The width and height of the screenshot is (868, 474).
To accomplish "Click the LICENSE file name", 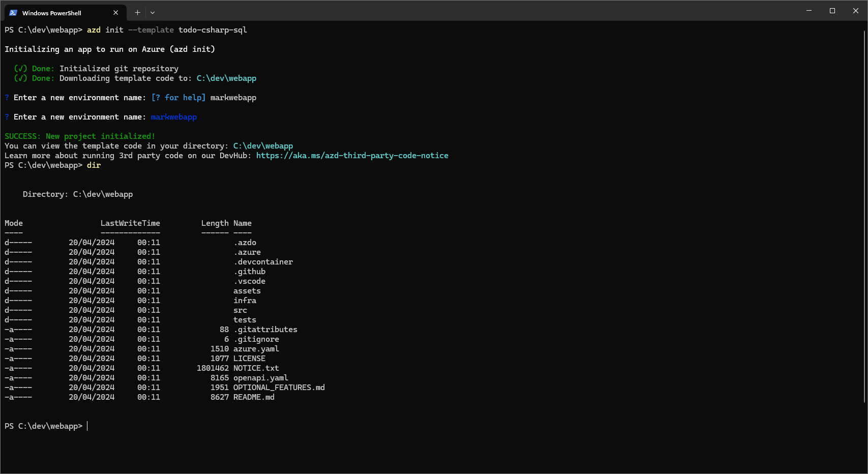I will 249,359.
